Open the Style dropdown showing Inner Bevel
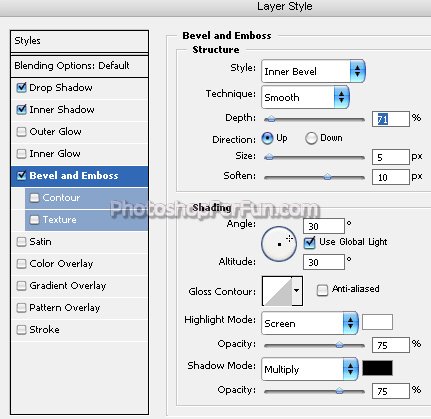The image size is (431, 419). [x=313, y=71]
